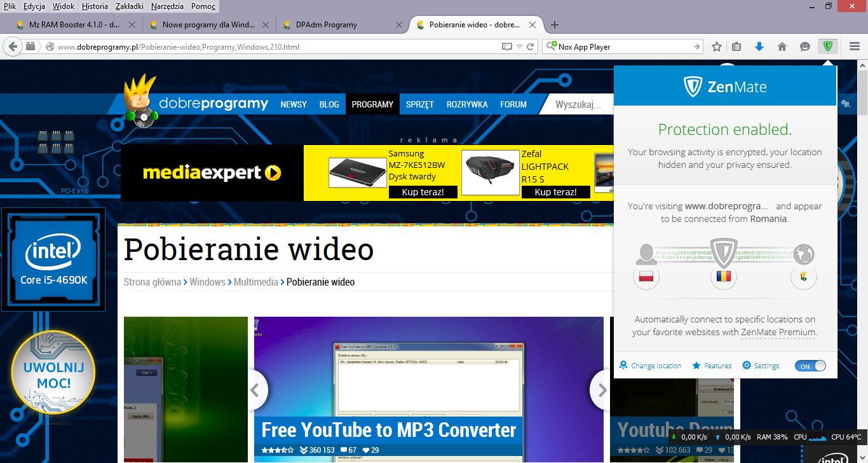This screenshot has height=463, width=868.
Task: Reload the page from address bar
Action: [532, 46]
